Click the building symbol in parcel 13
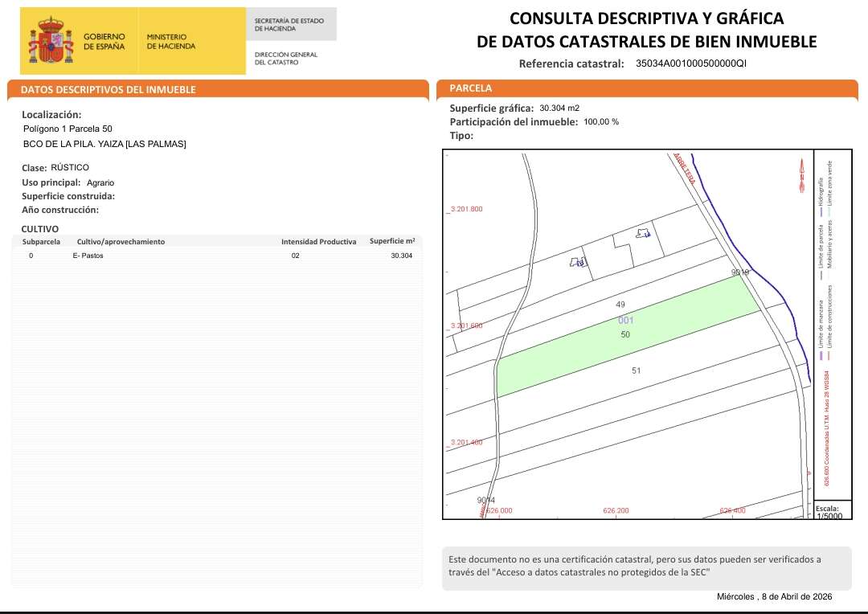Screen dimensions: 868x614 (x=578, y=262)
